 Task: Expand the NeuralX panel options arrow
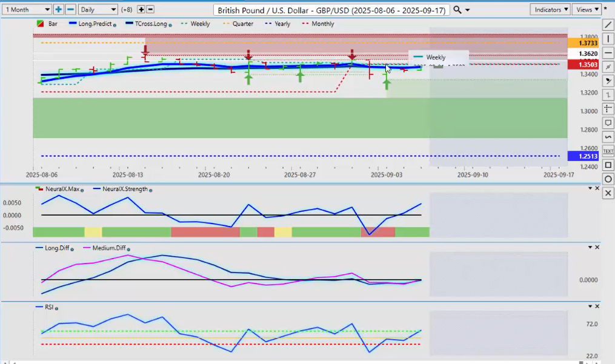[590, 188]
